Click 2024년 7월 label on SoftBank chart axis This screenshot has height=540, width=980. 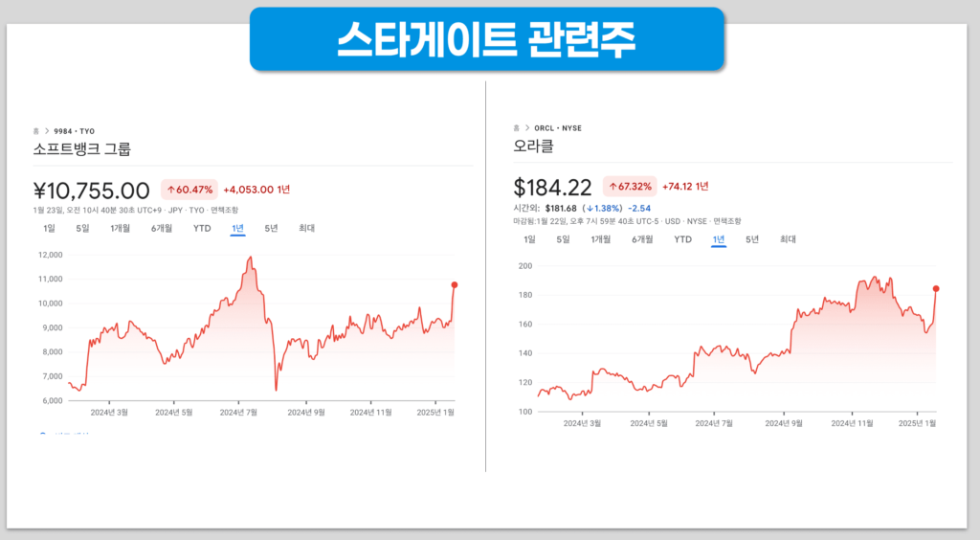click(238, 413)
